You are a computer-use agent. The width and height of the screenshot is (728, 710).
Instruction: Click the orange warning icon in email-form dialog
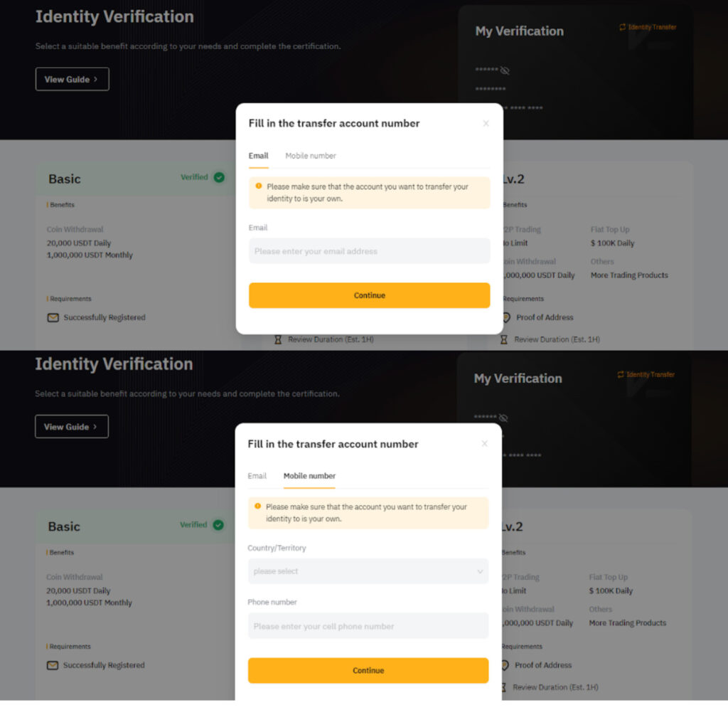[x=259, y=186]
